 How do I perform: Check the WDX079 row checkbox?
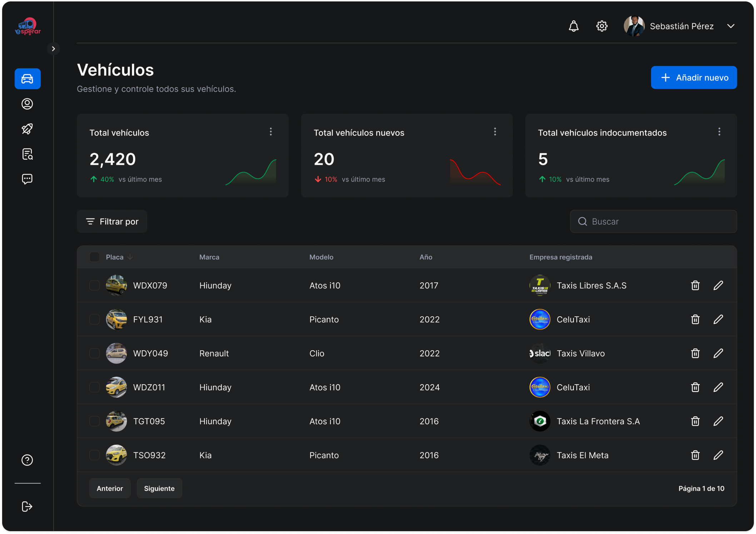point(94,285)
